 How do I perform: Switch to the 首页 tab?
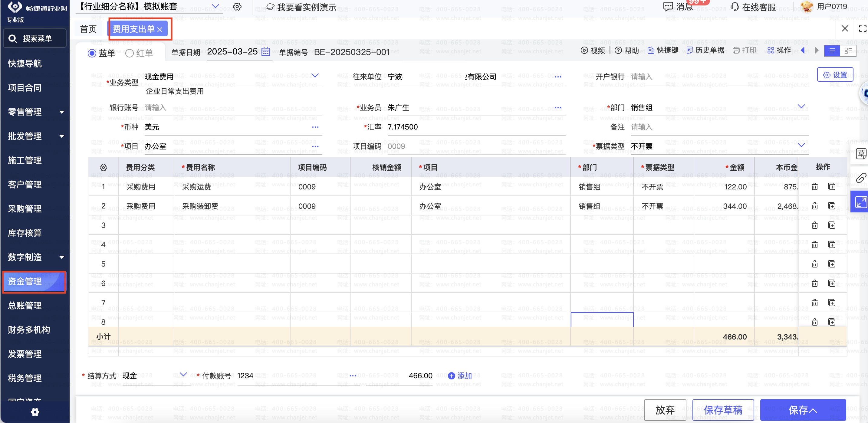click(x=88, y=29)
